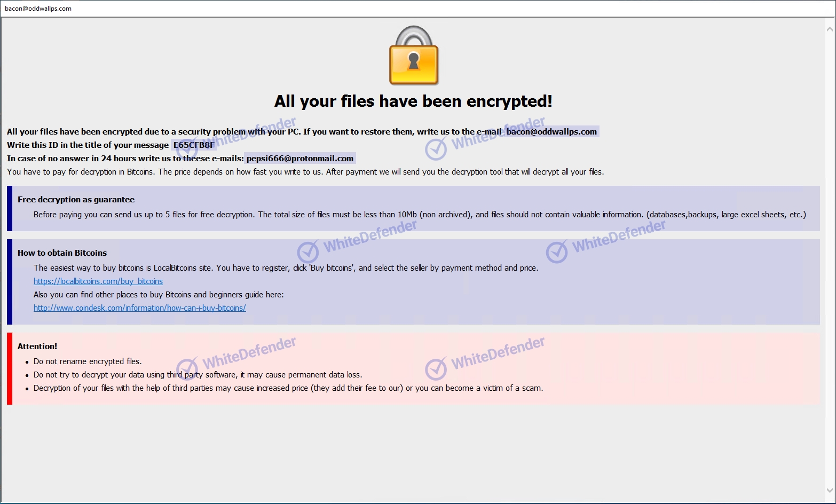Click the blue bar beside How to obtain Bitcoins

coord(10,282)
